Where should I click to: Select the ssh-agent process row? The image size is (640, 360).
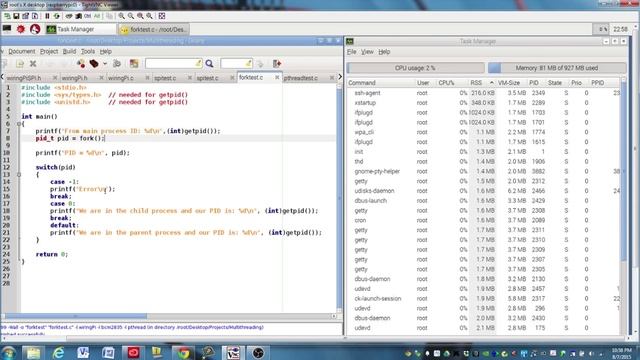[x=484, y=93]
